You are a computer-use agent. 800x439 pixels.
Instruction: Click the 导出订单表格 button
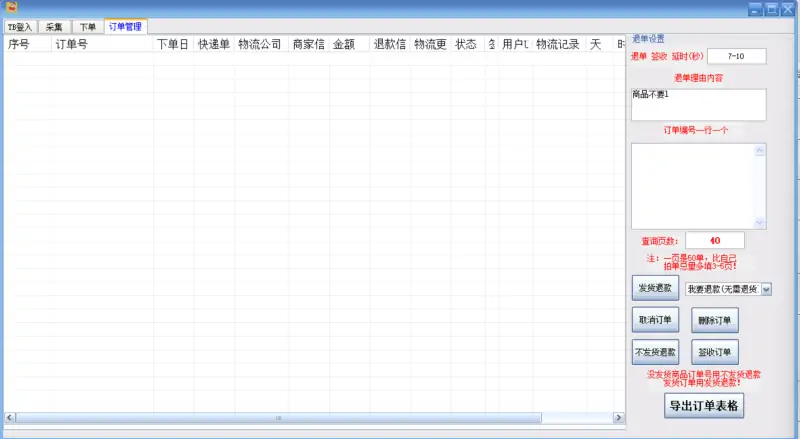click(x=704, y=406)
